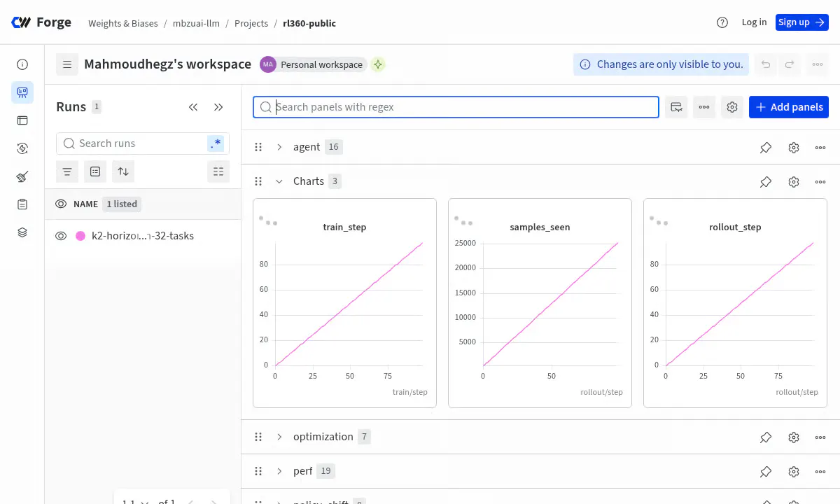Viewport: 840px width, 504px height.
Task: Open the mbzuai-llm breadcrumb link
Action: [x=196, y=23]
